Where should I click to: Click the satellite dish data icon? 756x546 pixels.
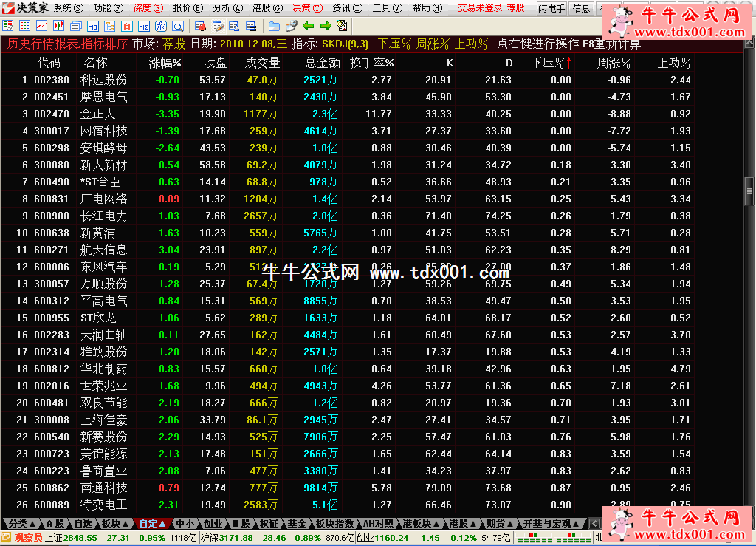click(x=291, y=26)
